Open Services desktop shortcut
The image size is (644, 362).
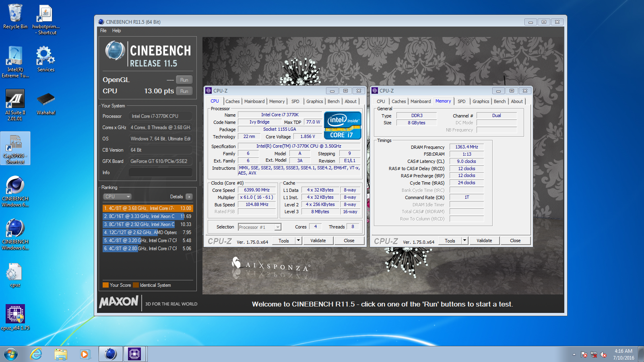46,59
